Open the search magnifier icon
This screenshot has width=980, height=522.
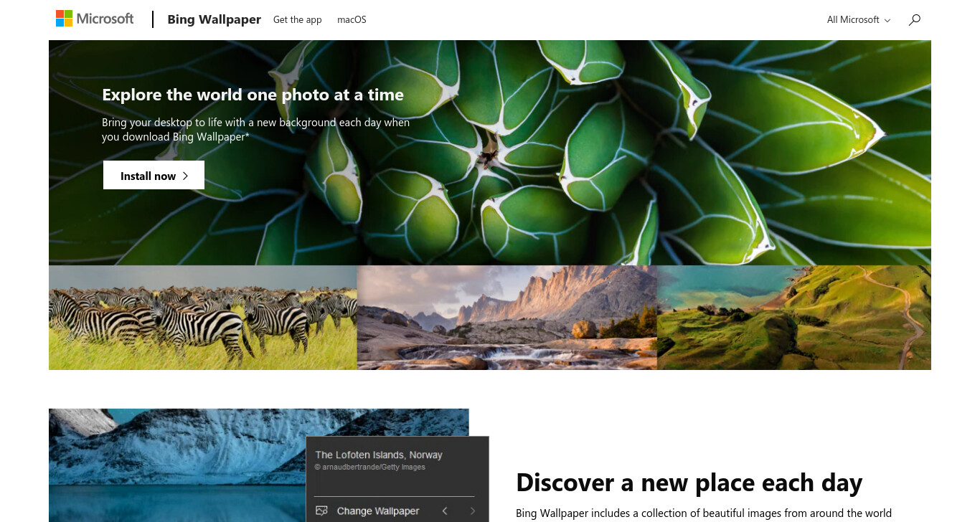(x=914, y=20)
